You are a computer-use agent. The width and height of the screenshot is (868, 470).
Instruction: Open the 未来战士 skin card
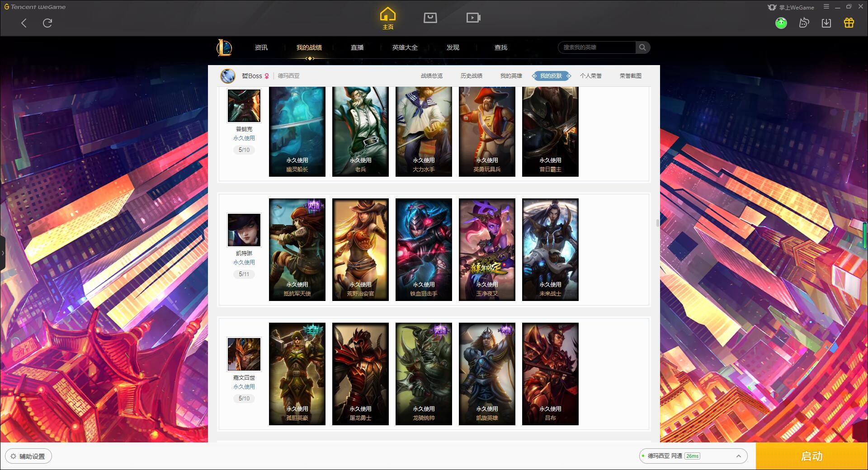[550, 250]
